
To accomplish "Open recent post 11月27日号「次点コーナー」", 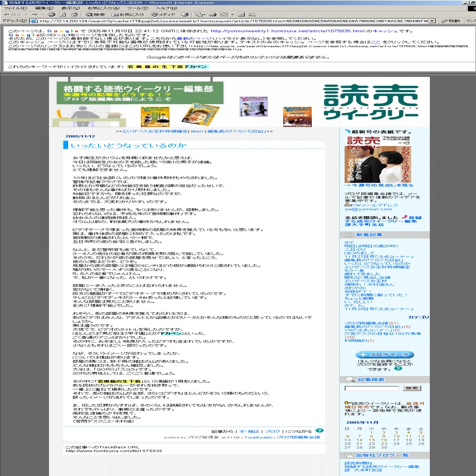I will (378, 257).
